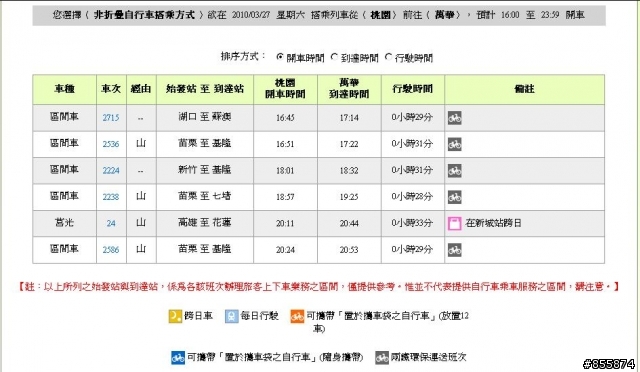Click the 經由 column header
Image resolution: width=640 pixels, height=372 pixels.
(x=141, y=89)
